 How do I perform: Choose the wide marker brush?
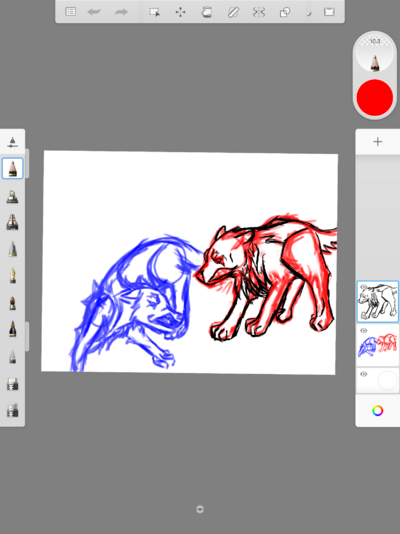[x=13, y=222]
